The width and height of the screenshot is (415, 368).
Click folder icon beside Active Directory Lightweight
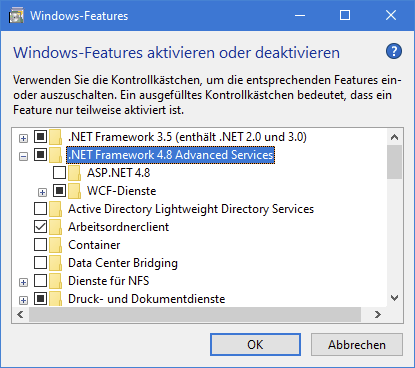[56, 209]
